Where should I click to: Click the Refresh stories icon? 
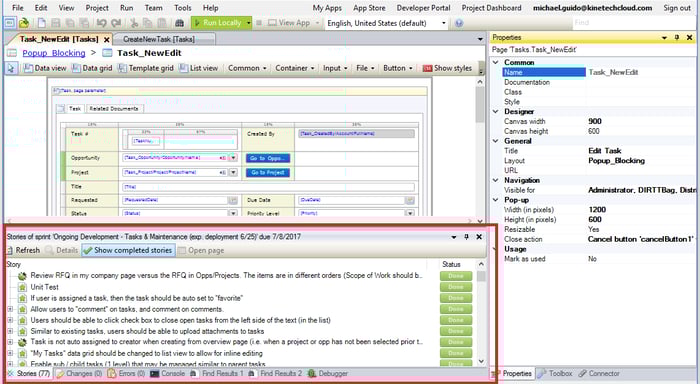[10, 250]
